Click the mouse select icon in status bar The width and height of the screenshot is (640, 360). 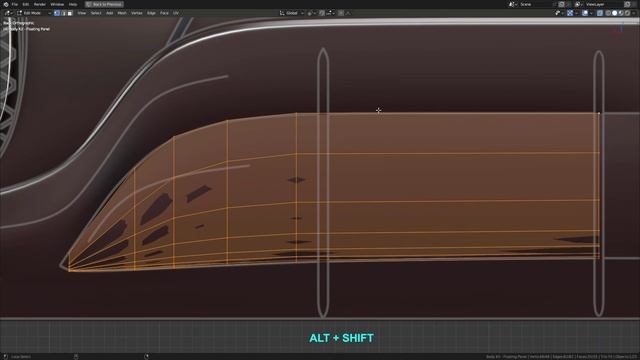click(6, 357)
